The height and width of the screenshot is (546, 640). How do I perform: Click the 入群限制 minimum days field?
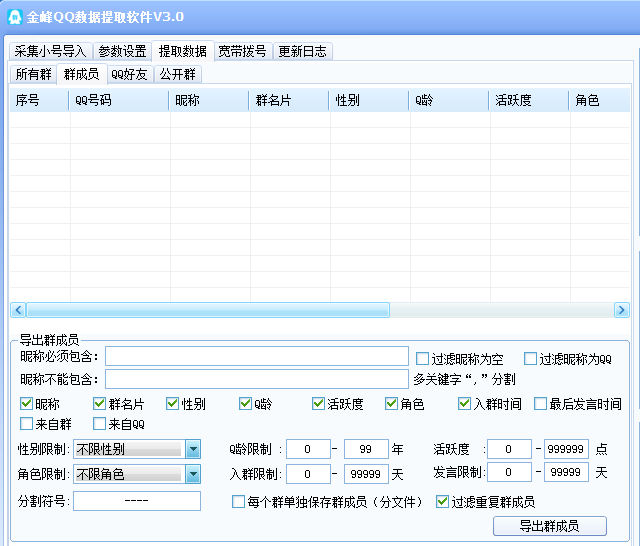308,474
